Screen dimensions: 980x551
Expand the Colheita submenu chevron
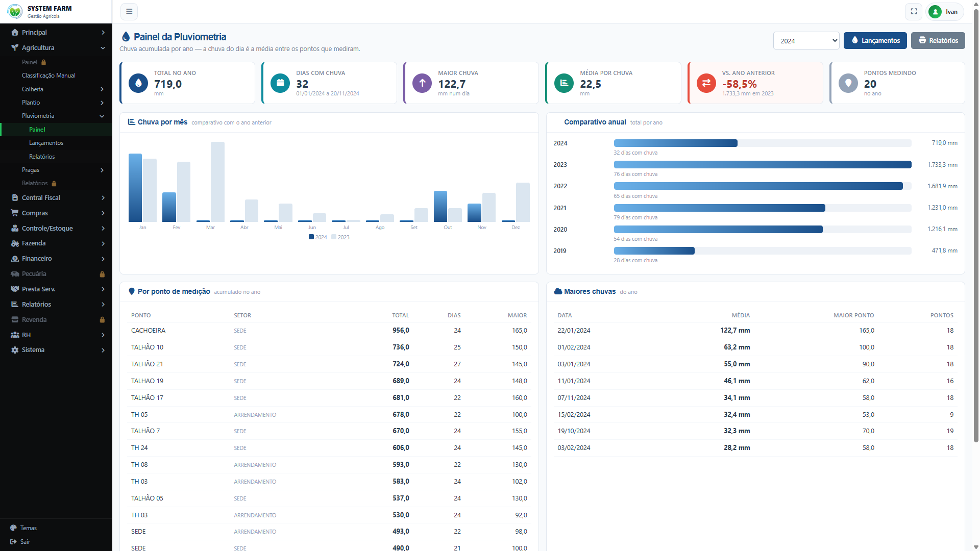pos(102,89)
